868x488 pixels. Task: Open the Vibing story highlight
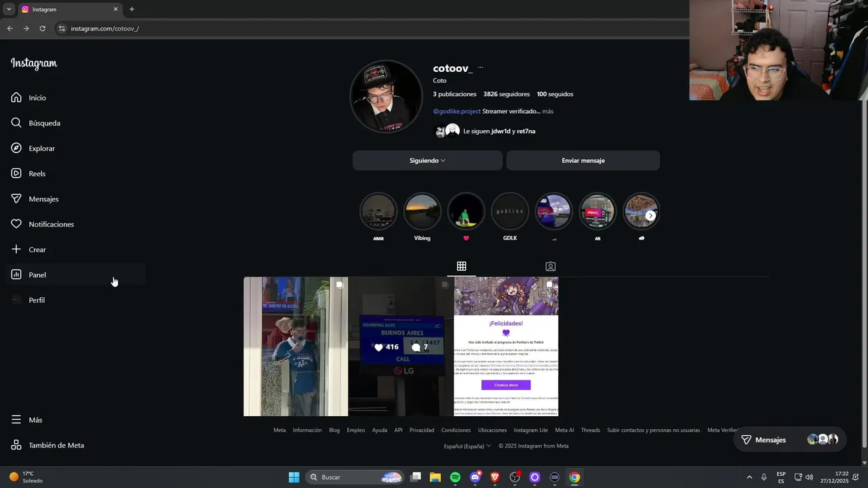pos(422,211)
